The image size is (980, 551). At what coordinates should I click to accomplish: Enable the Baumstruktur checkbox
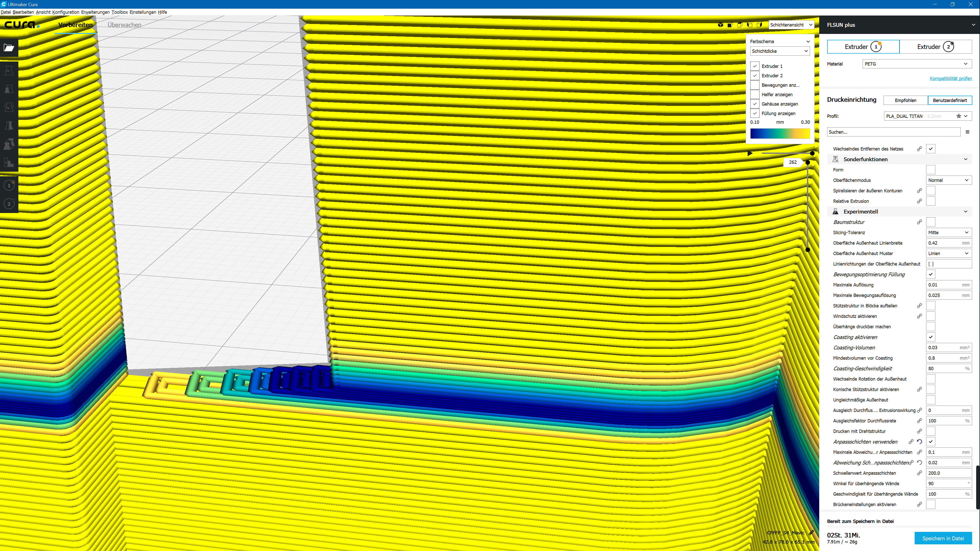(x=930, y=222)
